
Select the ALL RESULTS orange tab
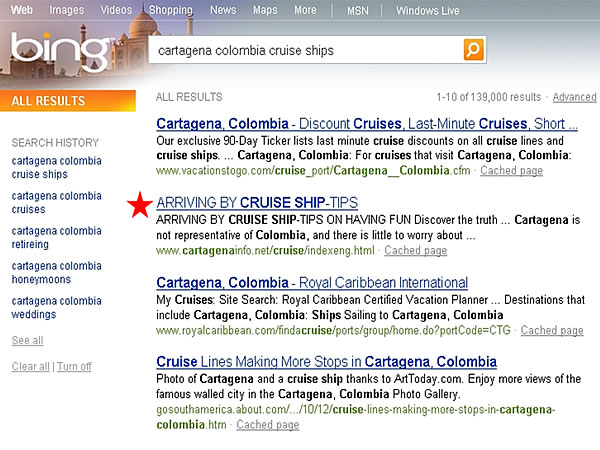68,101
